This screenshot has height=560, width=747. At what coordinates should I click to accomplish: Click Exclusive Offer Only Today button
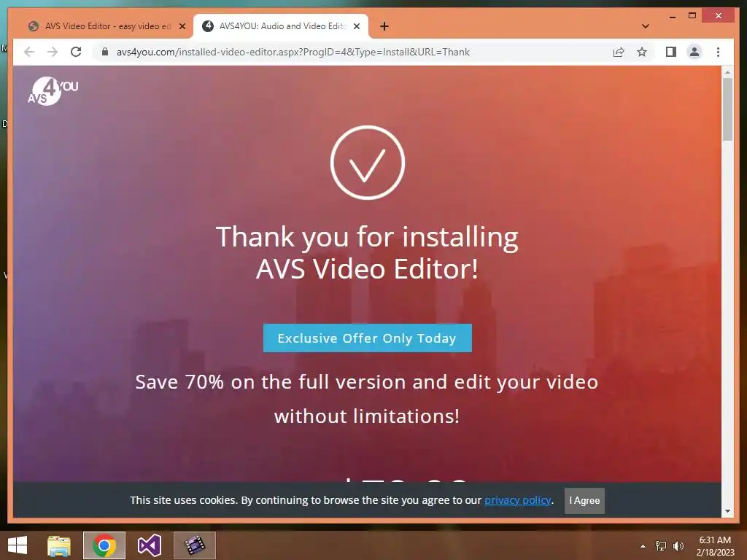click(368, 338)
